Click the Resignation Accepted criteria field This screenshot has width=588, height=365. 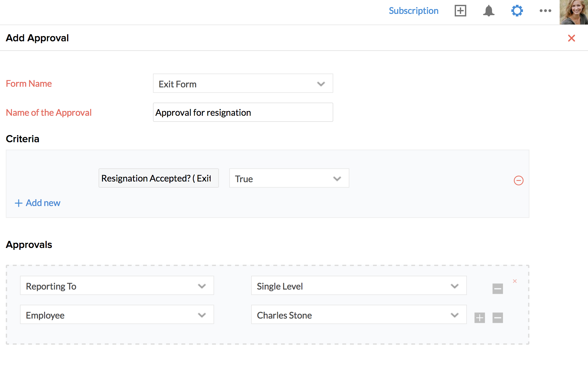pyautogui.click(x=158, y=178)
